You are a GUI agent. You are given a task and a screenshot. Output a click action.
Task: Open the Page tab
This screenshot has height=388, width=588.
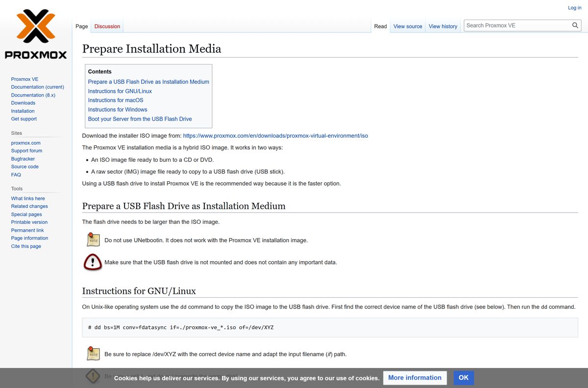point(82,26)
